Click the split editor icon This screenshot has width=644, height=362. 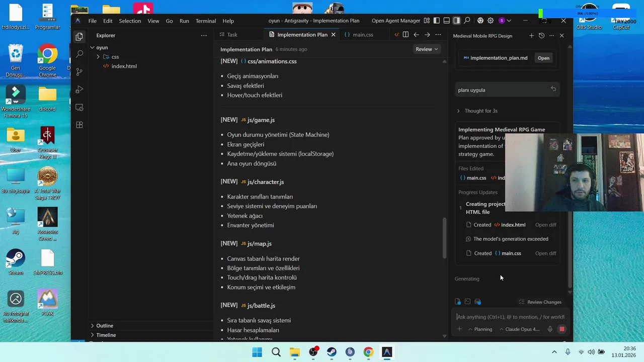[406, 35]
